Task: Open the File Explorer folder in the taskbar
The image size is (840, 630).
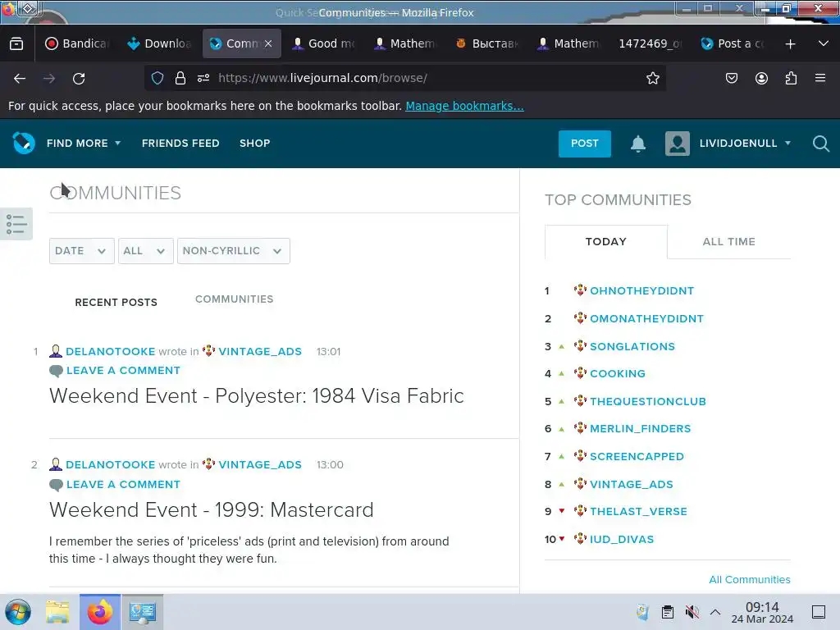Action: 58,612
